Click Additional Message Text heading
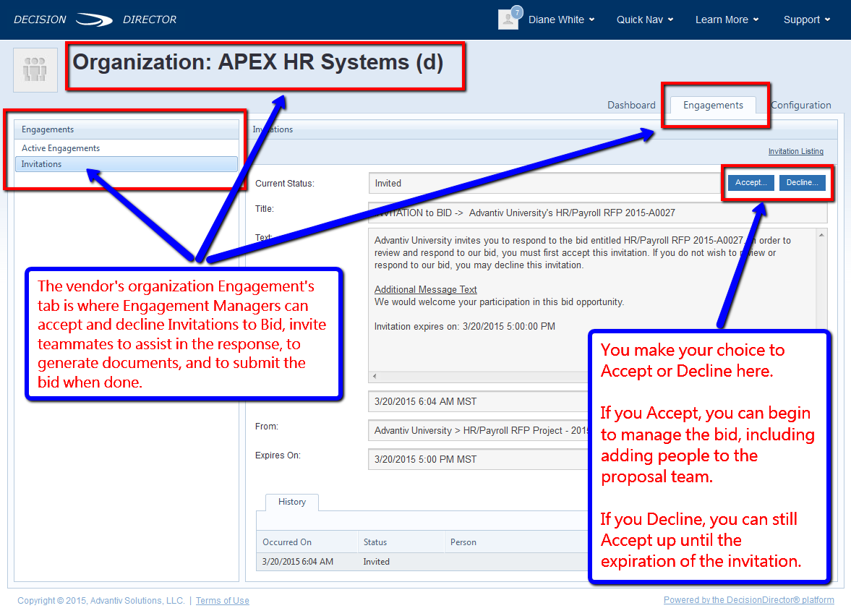 (x=425, y=289)
